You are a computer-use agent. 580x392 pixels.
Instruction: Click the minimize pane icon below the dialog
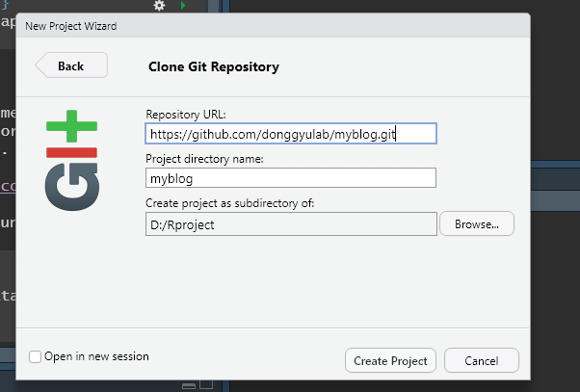coord(189,385)
